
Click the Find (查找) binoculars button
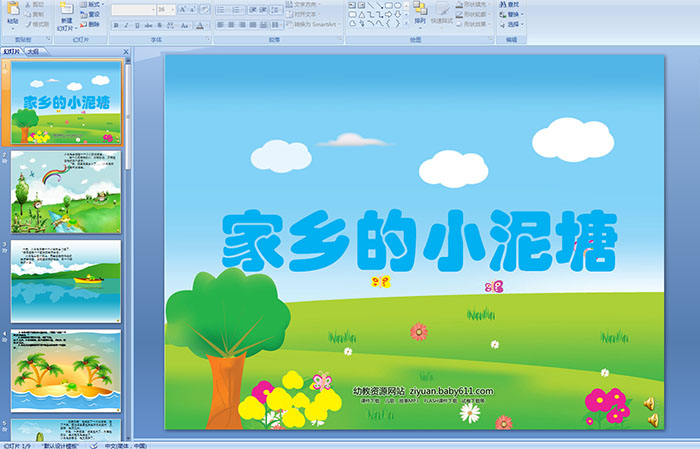(x=510, y=4)
